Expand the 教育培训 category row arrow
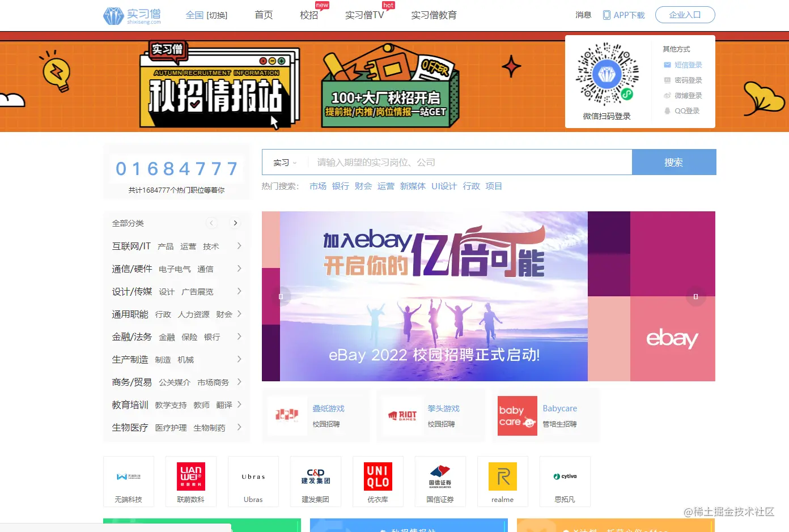This screenshot has height=532, width=789. pyautogui.click(x=239, y=405)
